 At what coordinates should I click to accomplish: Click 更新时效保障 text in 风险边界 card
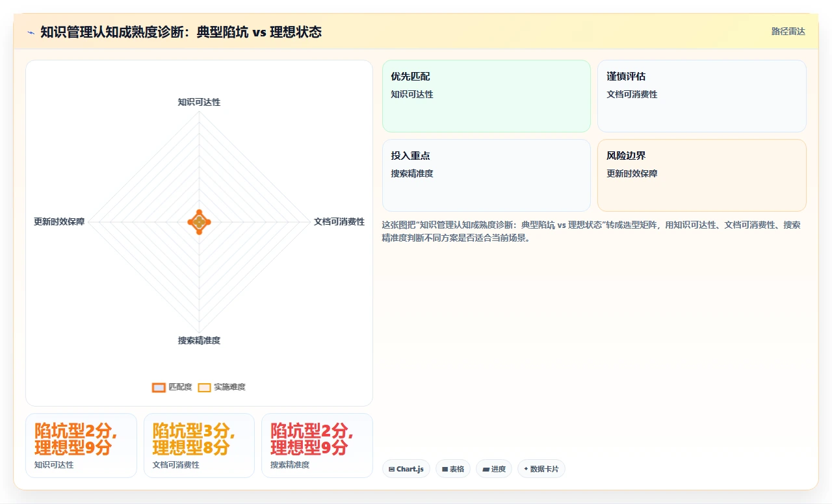[x=632, y=173]
